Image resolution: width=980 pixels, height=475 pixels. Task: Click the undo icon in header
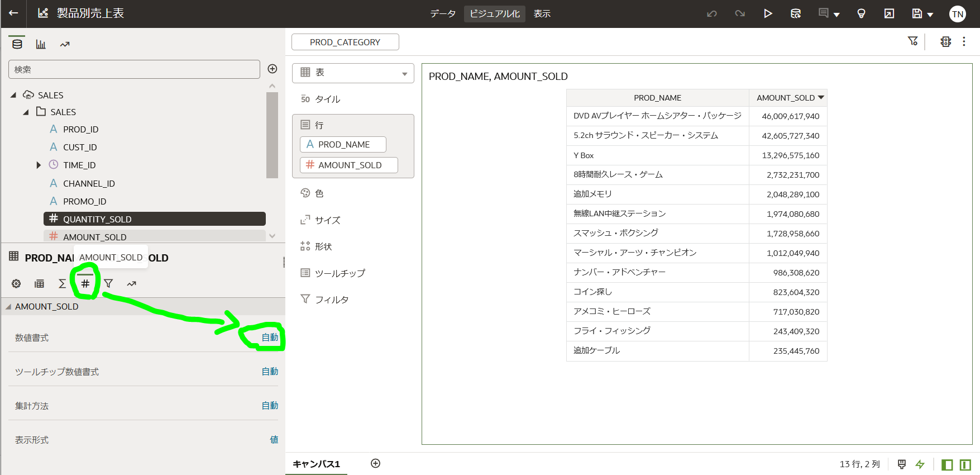coord(712,13)
